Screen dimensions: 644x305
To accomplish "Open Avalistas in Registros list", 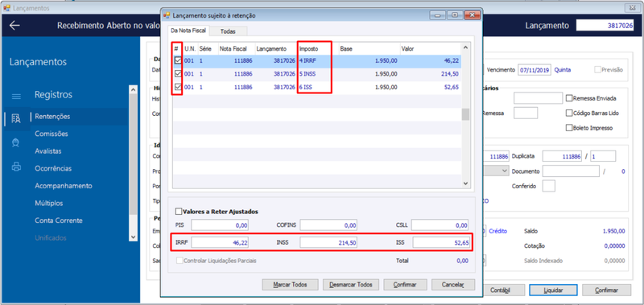I will [48, 151].
